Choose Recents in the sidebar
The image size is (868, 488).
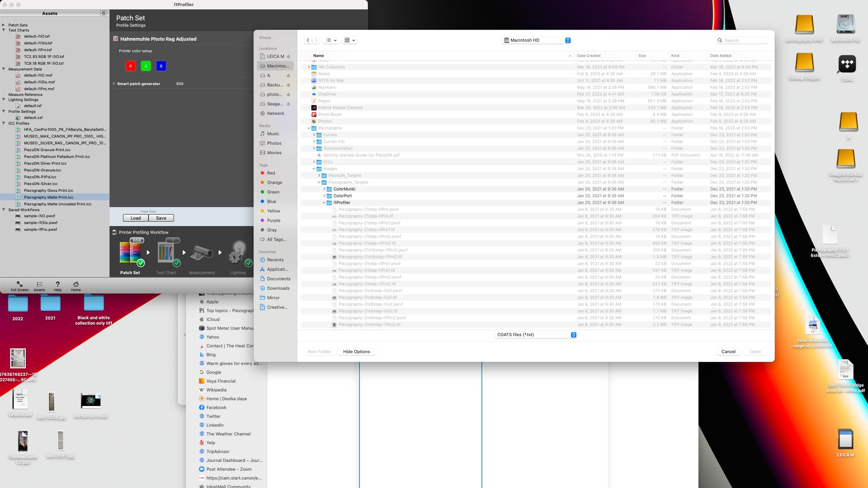(x=275, y=260)
